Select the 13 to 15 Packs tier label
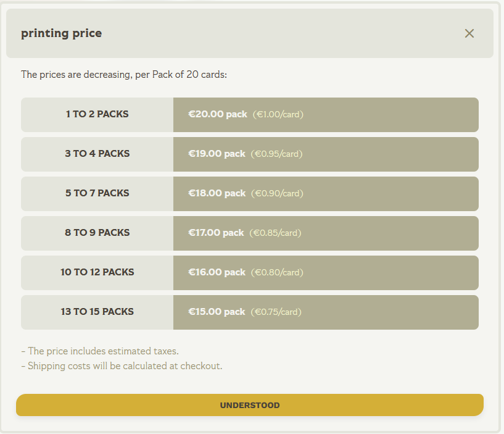Image resolution: width=504 pixels, height=434 pixels. (97, 312)
